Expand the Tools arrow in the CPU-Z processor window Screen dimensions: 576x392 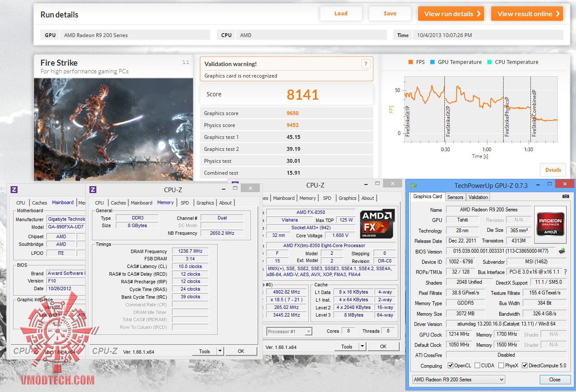(x=362, y=346)
